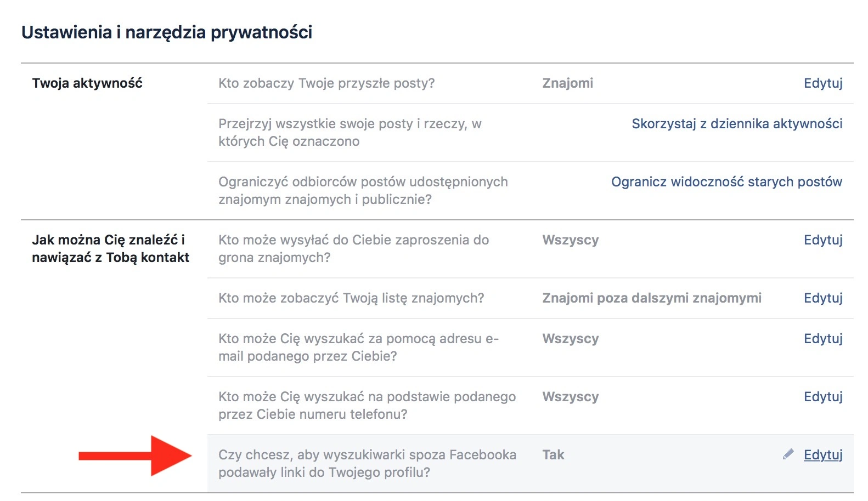The width and height of the screenshot is (868, 501).
Task: Click the friend invitations question text
Action: [x=353, y=249]
